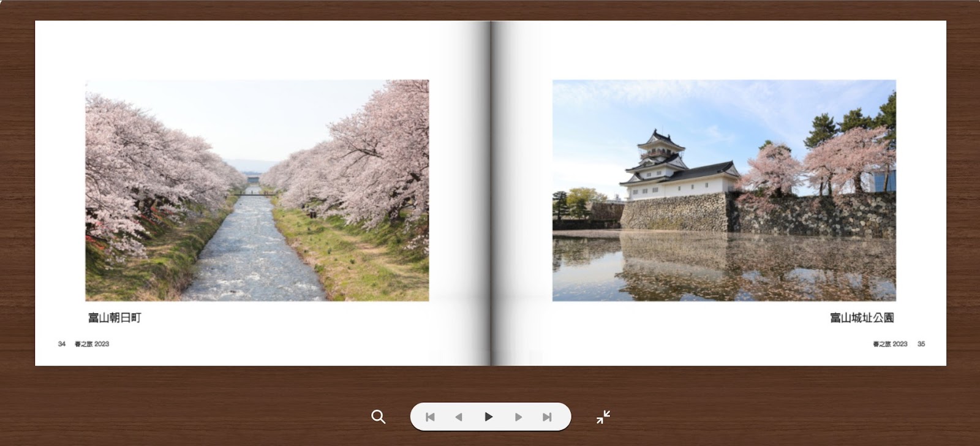Viewport: 980px width, 446px height.
Task: Go to the previous page
Action: pos(459,417)
